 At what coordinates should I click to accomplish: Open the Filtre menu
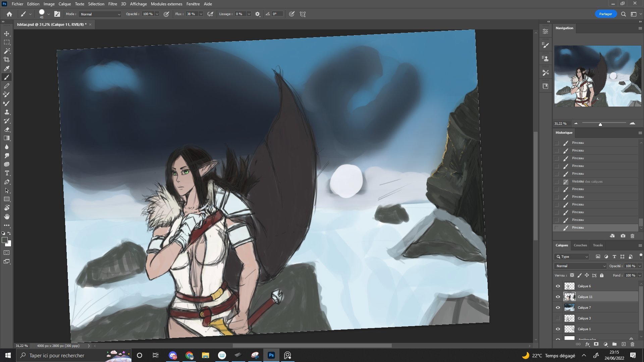click(x=112, y=4)
